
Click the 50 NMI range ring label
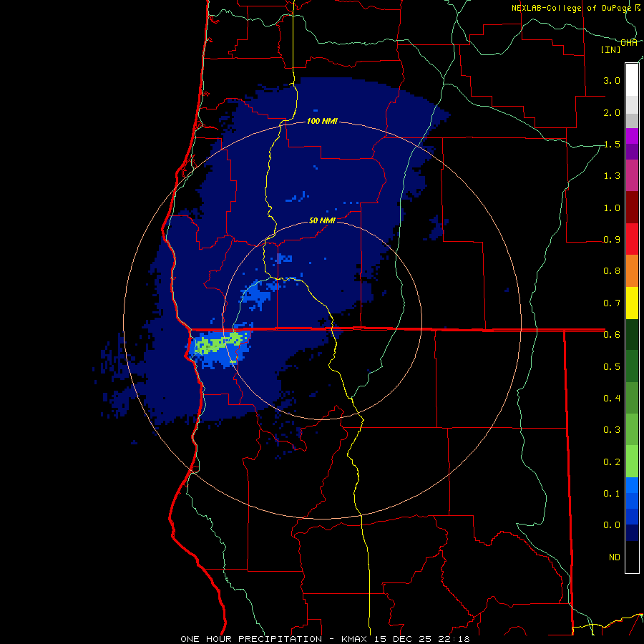point(322,220)
